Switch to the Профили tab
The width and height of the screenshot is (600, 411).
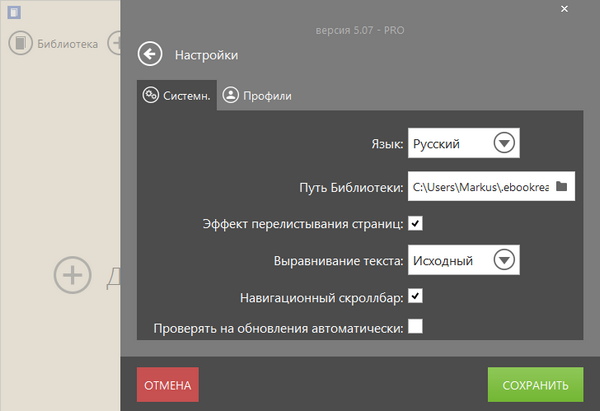pos(259,96)
